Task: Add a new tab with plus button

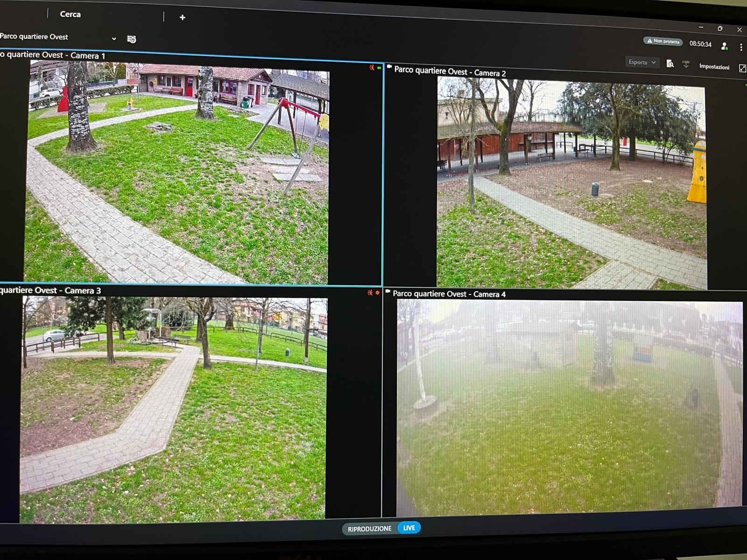Action: [x=183, y=18]
